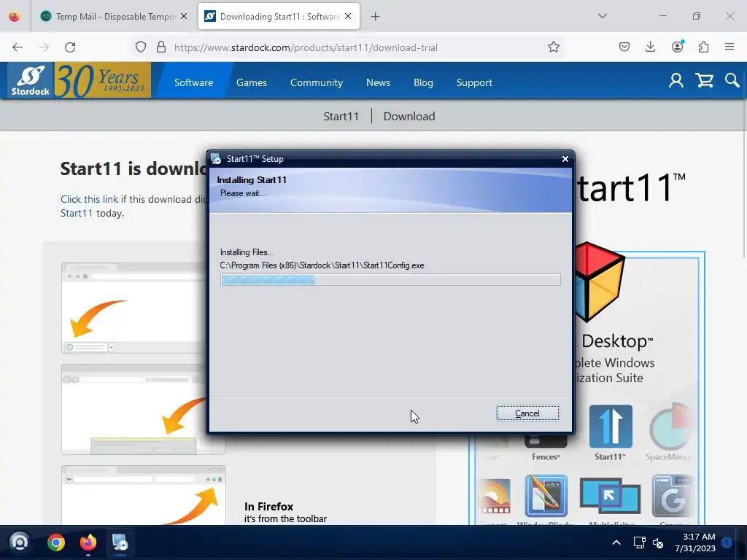The width and height of the screenshot is (747, 560).
Task: Open the Firefox application menu
Action: click(x=729, y=47)
